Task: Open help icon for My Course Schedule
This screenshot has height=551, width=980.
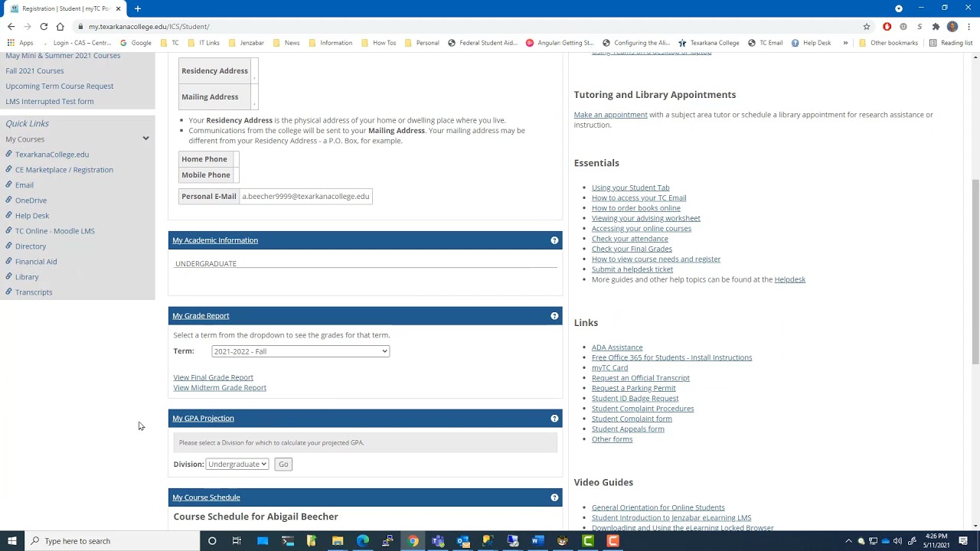Action: [554, 497]
